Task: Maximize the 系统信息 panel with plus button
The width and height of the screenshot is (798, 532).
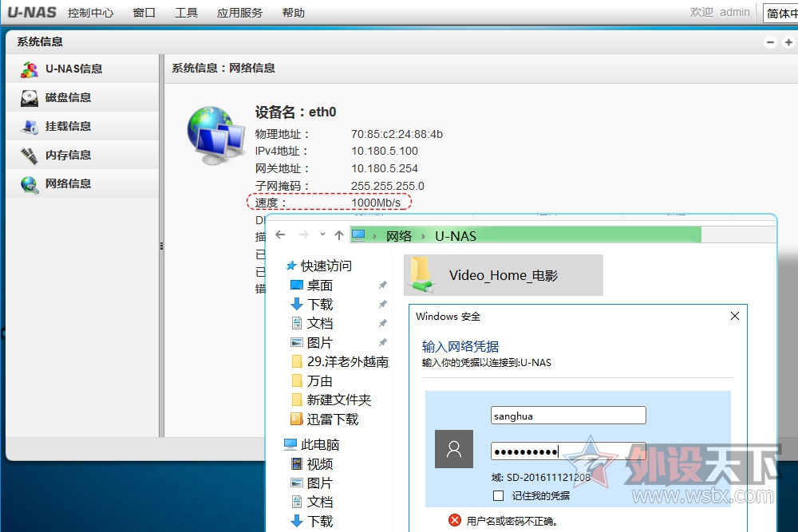Action: click(x=789, y=43)
